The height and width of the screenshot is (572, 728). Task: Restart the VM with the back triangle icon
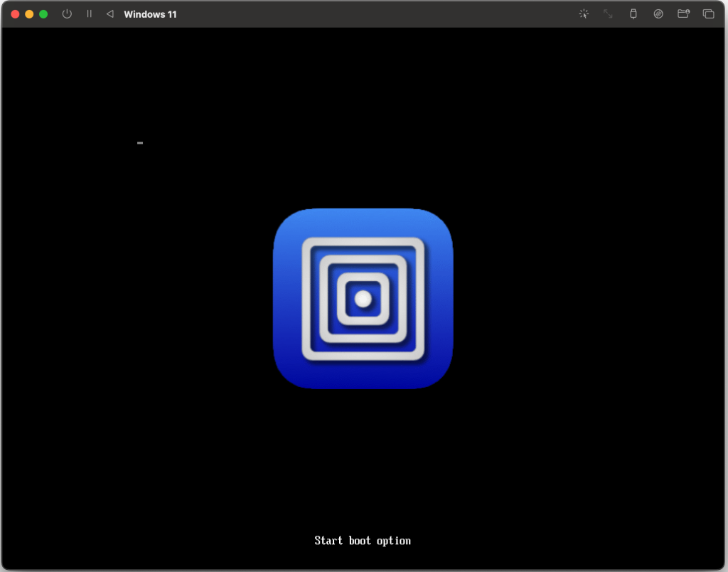pyautogui.click(x=110, y=14)
